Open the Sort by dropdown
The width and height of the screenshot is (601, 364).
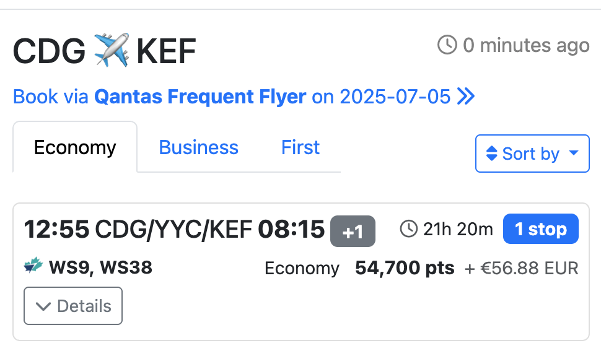pos(532,154)
